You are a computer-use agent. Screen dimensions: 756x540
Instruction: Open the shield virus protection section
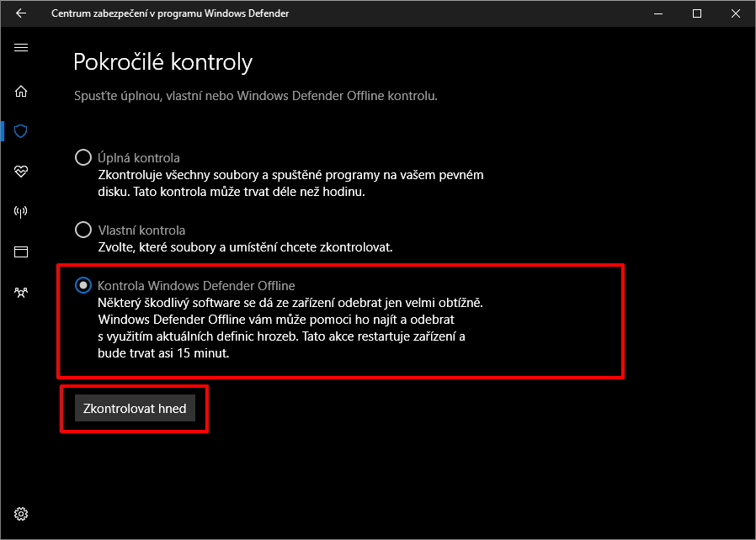(21, 131)
